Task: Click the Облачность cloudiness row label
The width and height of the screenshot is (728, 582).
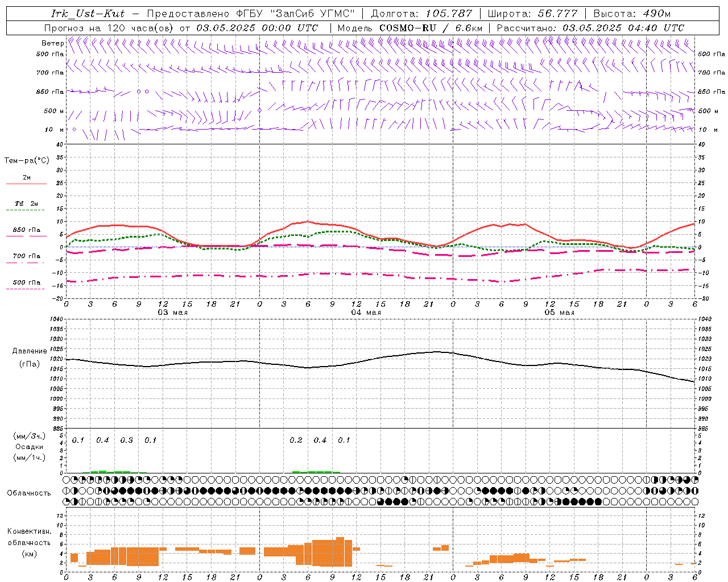Action: click(29, 493)
